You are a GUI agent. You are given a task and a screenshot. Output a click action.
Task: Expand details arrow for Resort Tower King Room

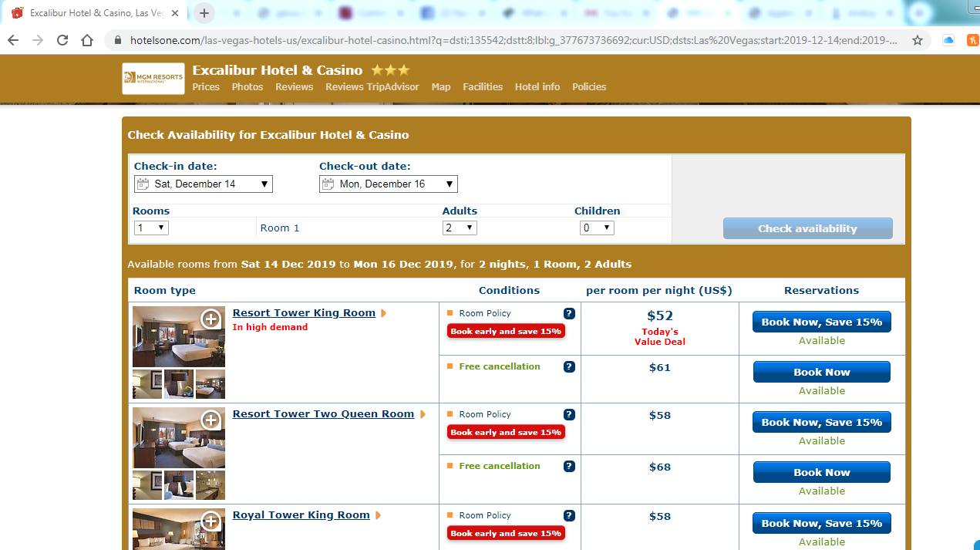point(384,313)
